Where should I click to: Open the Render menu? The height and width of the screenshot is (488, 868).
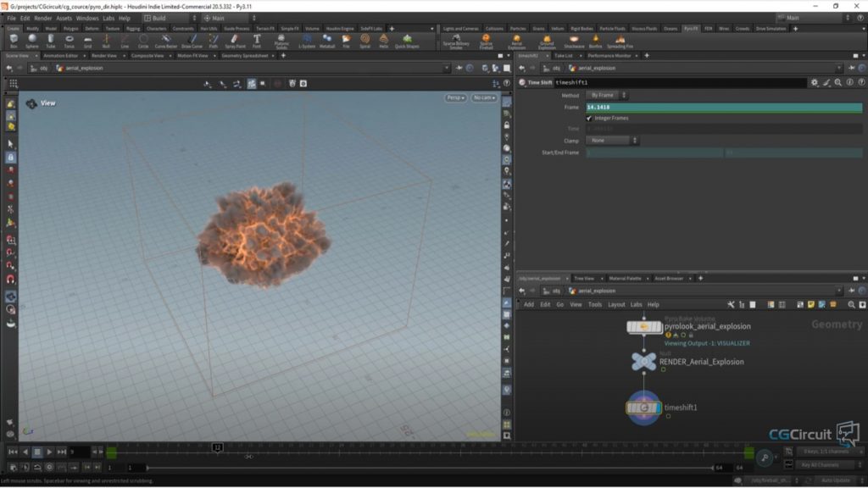42,19
